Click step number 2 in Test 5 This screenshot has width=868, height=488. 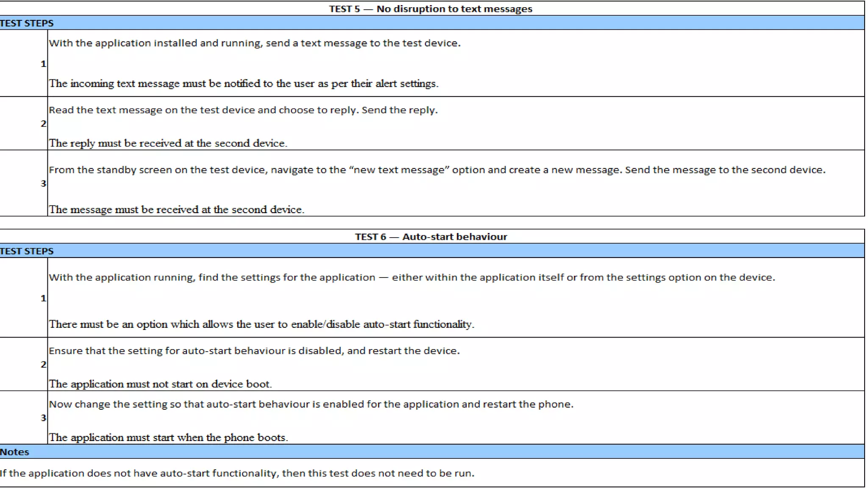[43, 124]
